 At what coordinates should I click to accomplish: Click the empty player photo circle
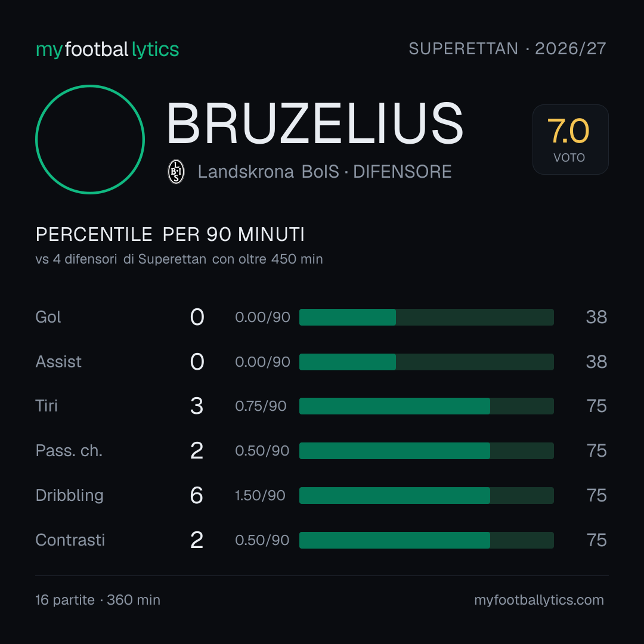(x=90, y=139)
